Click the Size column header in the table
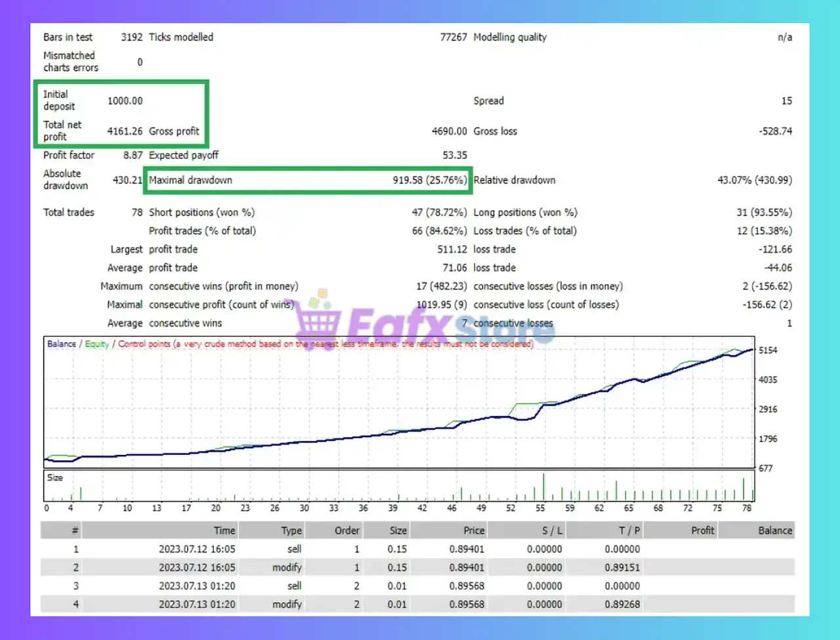840x640 pixels. tap(398, 530)
